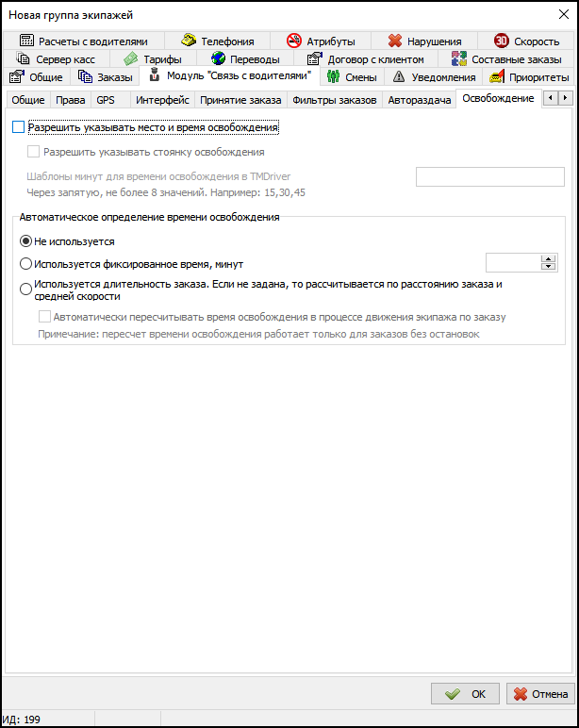Confirm with the OK button
The height and width of the screenshot is (728, 579).
[x=465, y=694]
